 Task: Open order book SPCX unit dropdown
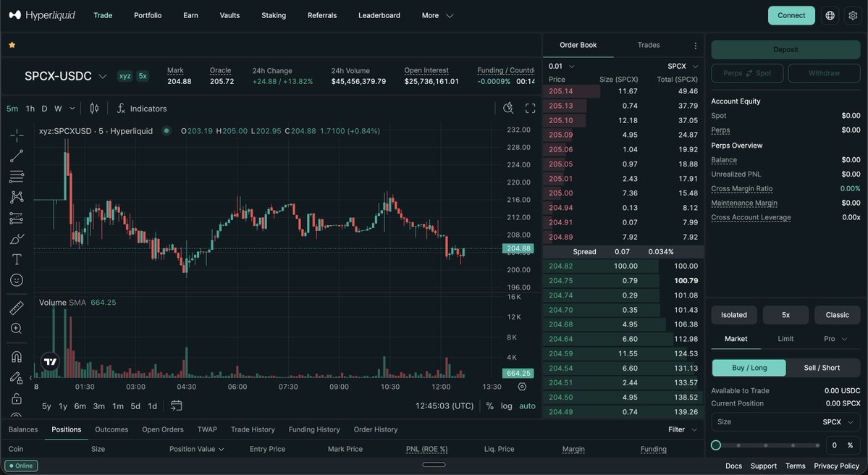tap(683, 66)
